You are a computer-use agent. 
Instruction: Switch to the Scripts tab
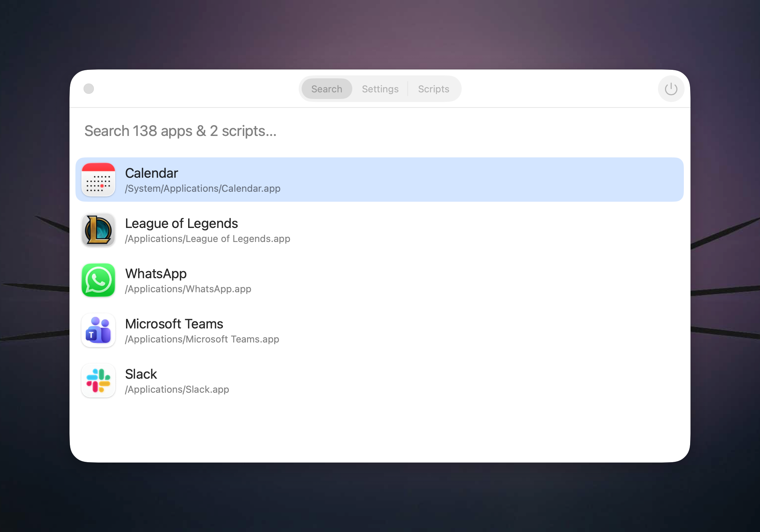pos(433,89)
